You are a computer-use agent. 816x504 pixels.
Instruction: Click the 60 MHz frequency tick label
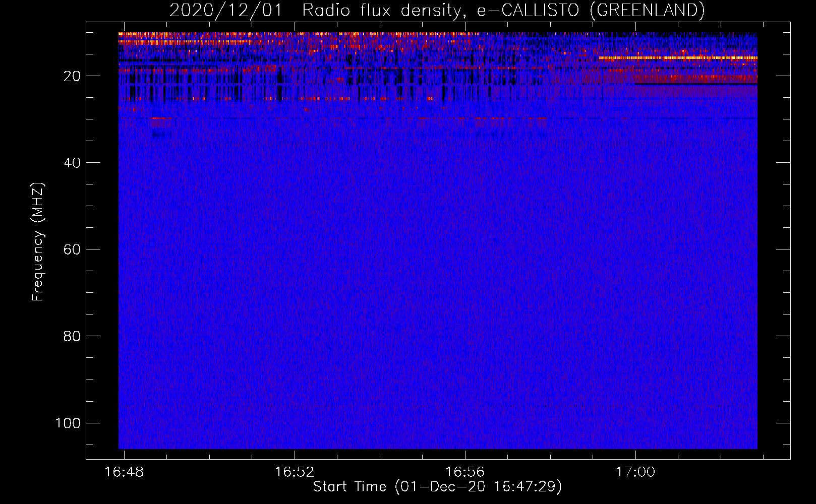(x=72, y=249)
